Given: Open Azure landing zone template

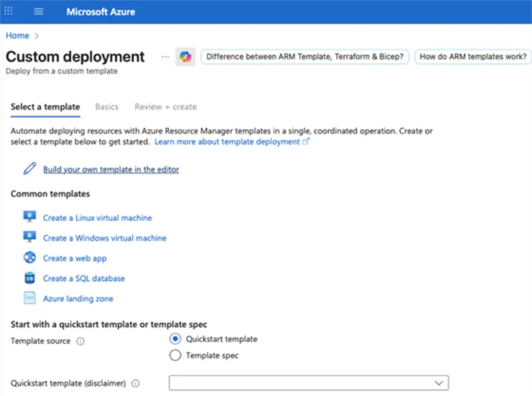Looking at the screenshot, I should coord(78,299).
